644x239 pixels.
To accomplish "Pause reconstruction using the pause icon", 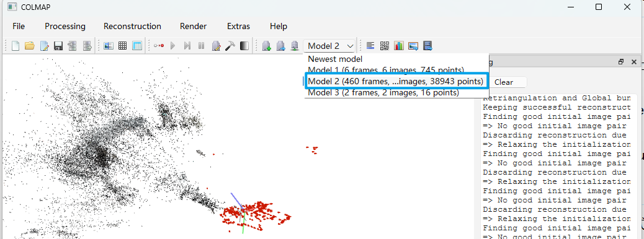I will pos(201,45).
